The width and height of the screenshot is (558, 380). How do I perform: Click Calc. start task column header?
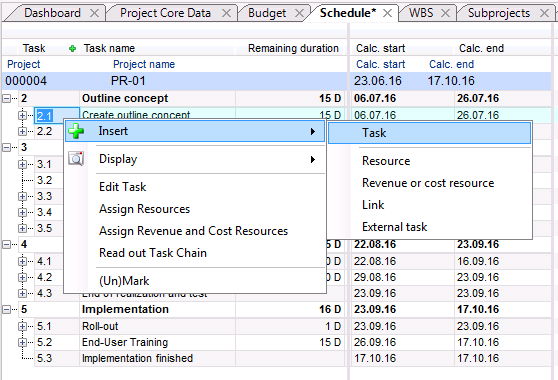[x=380, y=48]
